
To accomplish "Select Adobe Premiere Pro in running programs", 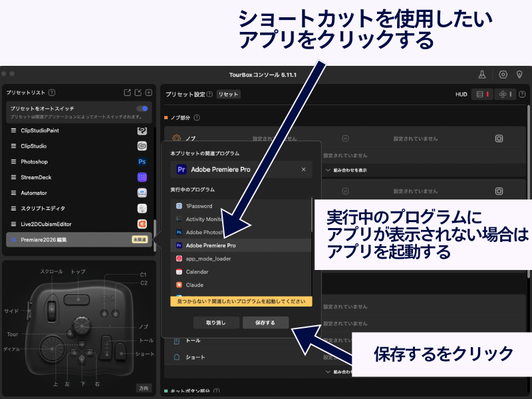I will (210, 245).
